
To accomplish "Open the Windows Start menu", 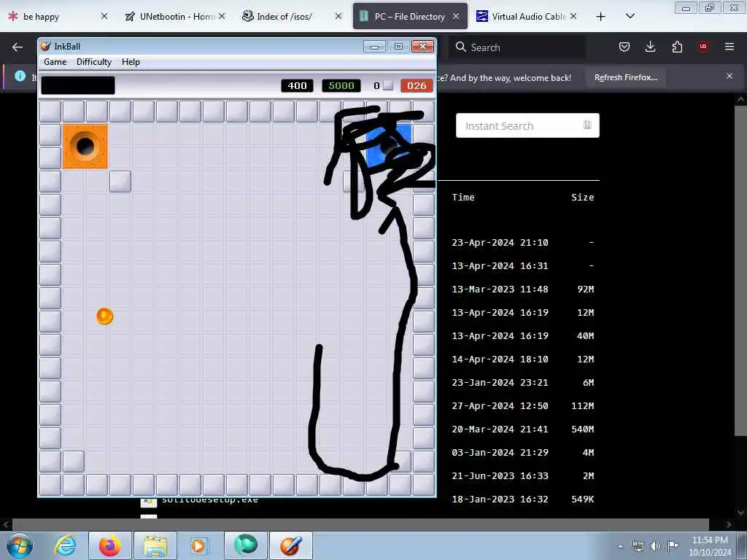I will 20,545.
